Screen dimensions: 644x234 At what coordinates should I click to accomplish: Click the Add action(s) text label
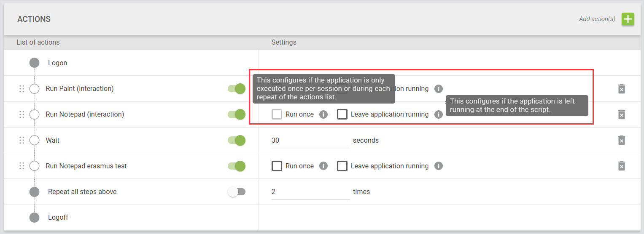(x=597, y=19)
